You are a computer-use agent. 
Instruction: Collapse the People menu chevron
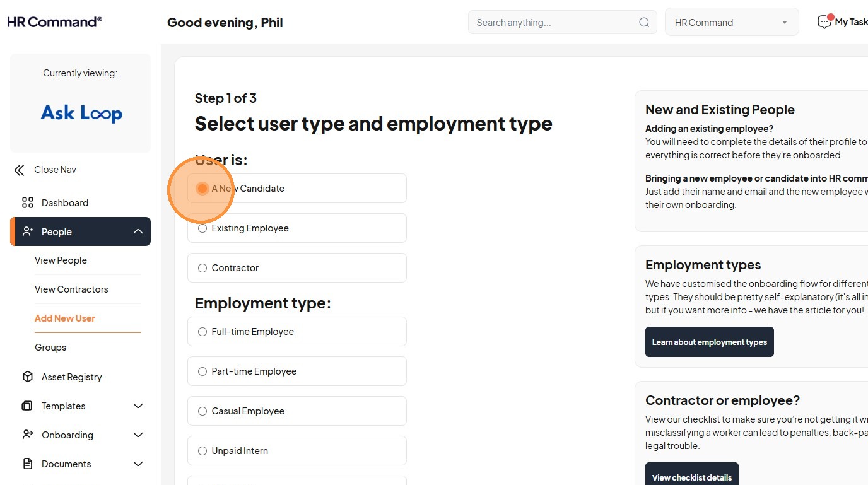tap(138, 232)
